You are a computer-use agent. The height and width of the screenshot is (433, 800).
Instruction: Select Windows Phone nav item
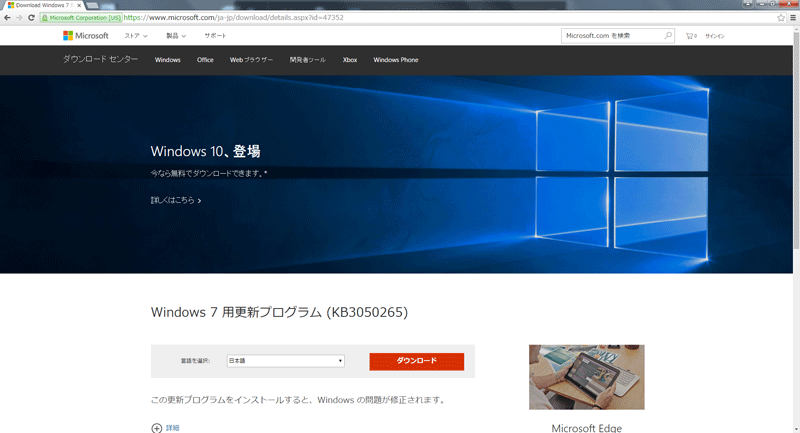tap(396, 60)
